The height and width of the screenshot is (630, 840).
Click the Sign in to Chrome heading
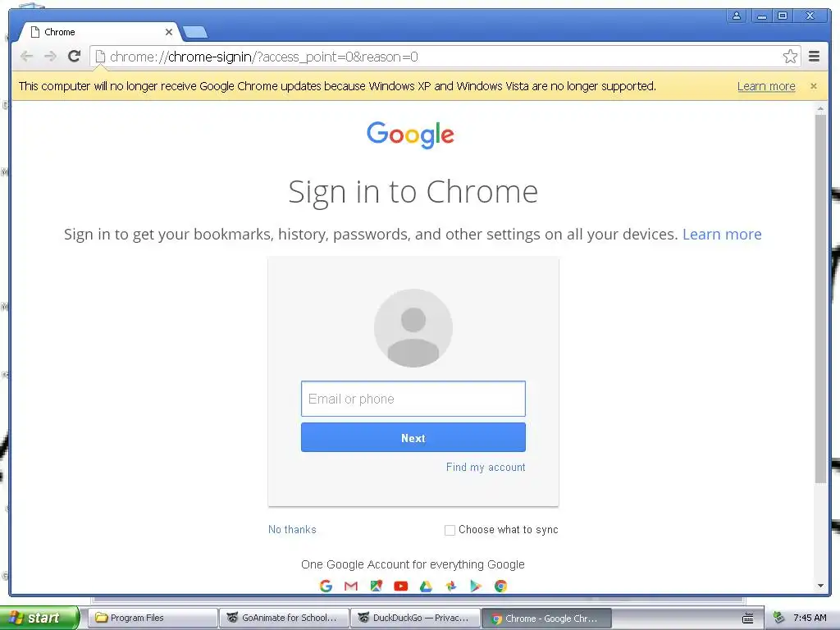click(413, 191)
